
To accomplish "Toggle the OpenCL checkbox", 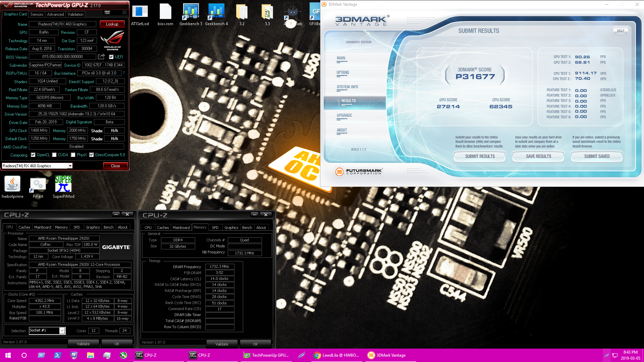I will pos(33,155).
